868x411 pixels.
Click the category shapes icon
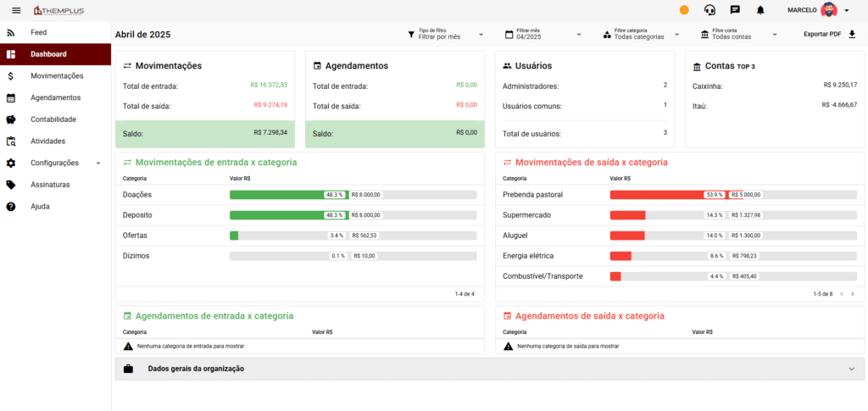click(607, 34)
